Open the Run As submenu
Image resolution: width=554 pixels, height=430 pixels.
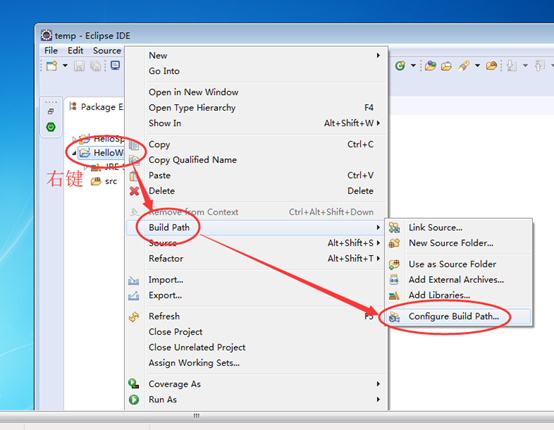point(257,400)
